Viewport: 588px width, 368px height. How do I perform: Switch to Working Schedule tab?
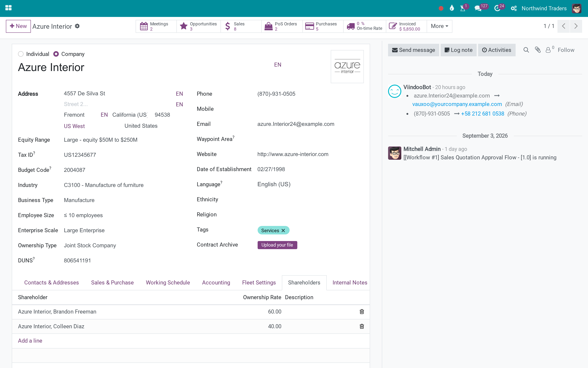click(x=168, y=283)
